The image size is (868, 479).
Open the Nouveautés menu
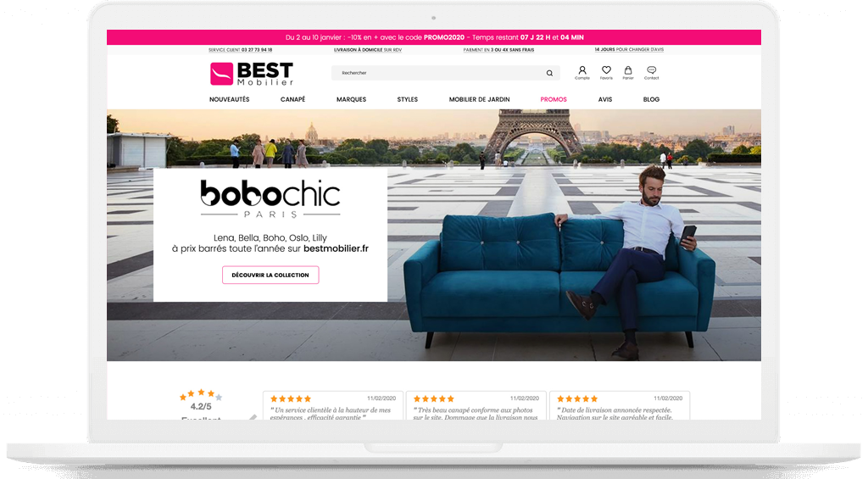point(229,100)
